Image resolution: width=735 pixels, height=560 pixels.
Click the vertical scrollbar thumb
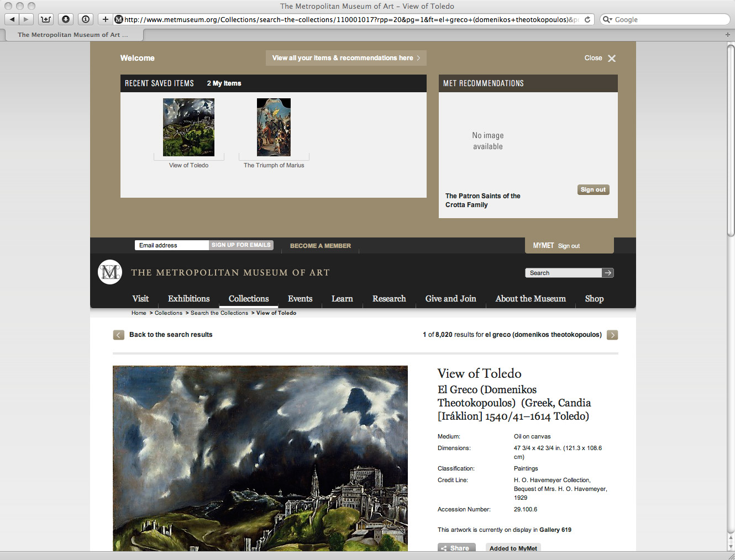click(731, 141)
